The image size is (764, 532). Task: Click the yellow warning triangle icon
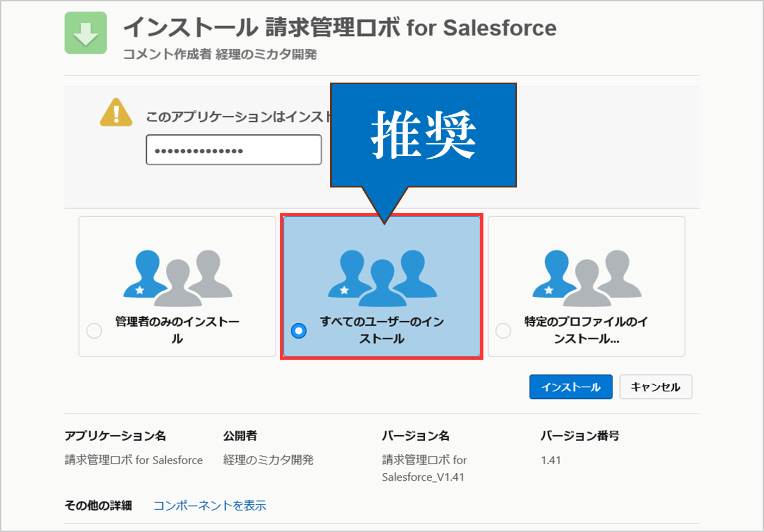coord(116,113)
